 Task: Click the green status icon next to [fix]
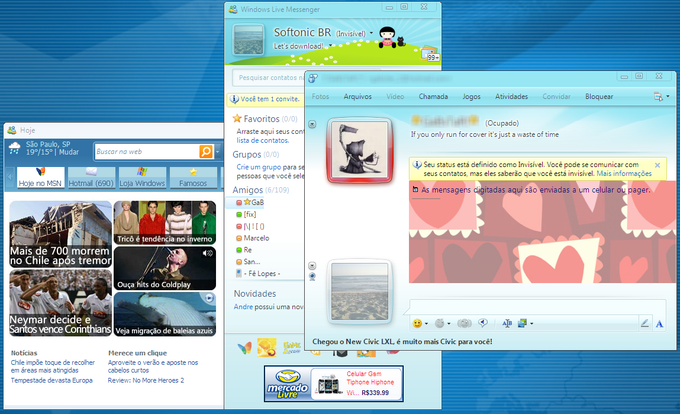tap(239, 215)
